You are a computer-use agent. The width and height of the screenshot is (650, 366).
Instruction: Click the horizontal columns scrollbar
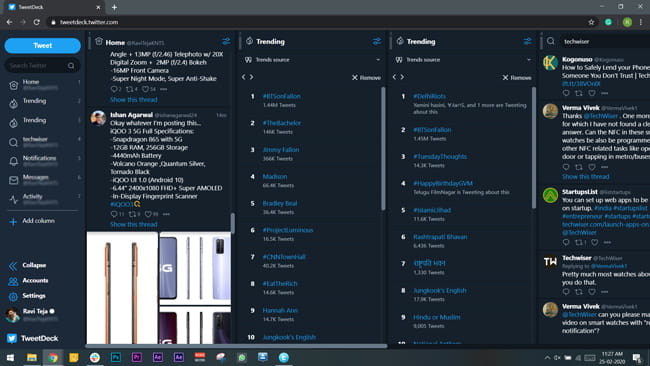pos(236,346)
